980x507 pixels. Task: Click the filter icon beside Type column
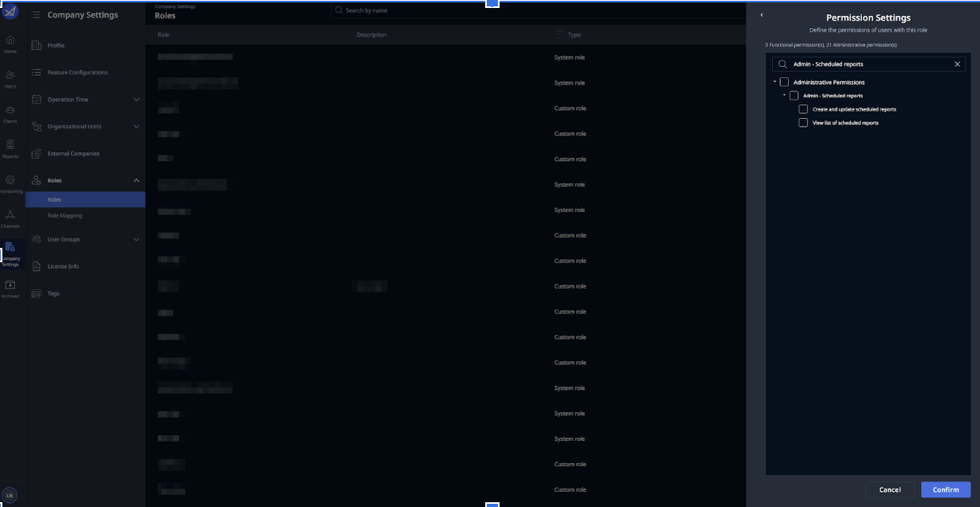tap(559, 34)
